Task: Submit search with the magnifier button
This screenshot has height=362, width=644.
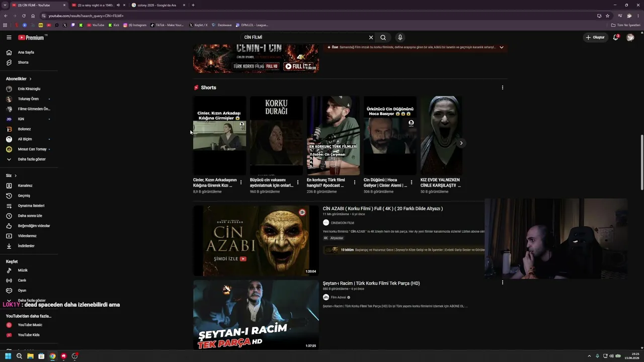Action: tap(383, 37)
